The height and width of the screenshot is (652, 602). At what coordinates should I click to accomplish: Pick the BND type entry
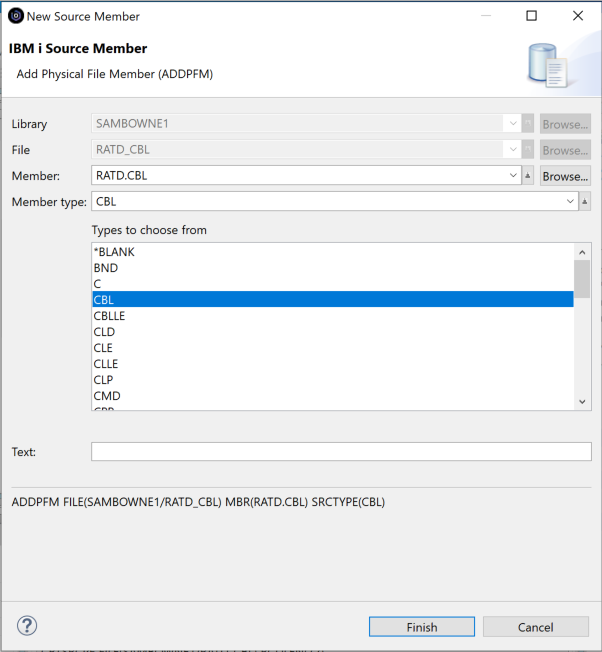pyautogui.click(x=105, y=268)
